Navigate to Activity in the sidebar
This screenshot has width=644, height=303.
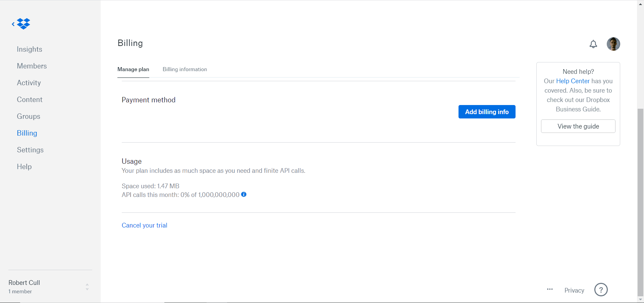click(29, 83)
